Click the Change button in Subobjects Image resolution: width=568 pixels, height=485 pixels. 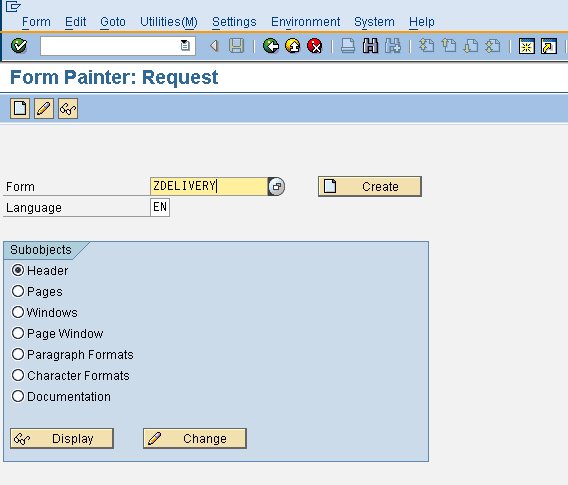[195, 439]
